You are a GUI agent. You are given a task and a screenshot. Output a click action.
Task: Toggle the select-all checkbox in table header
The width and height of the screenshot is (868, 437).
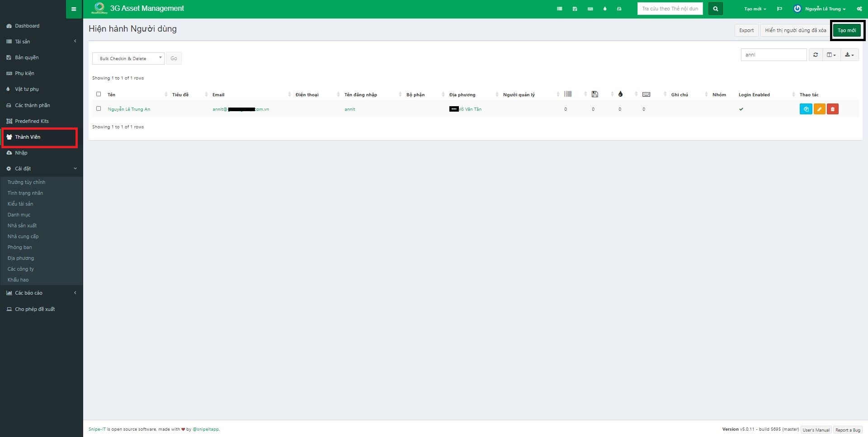(x=99, y=94)
